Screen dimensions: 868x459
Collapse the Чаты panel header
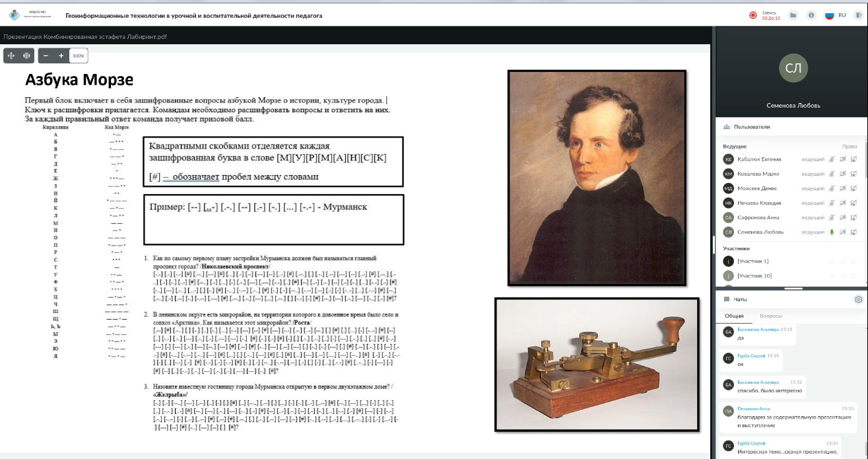tap(740, 300)
